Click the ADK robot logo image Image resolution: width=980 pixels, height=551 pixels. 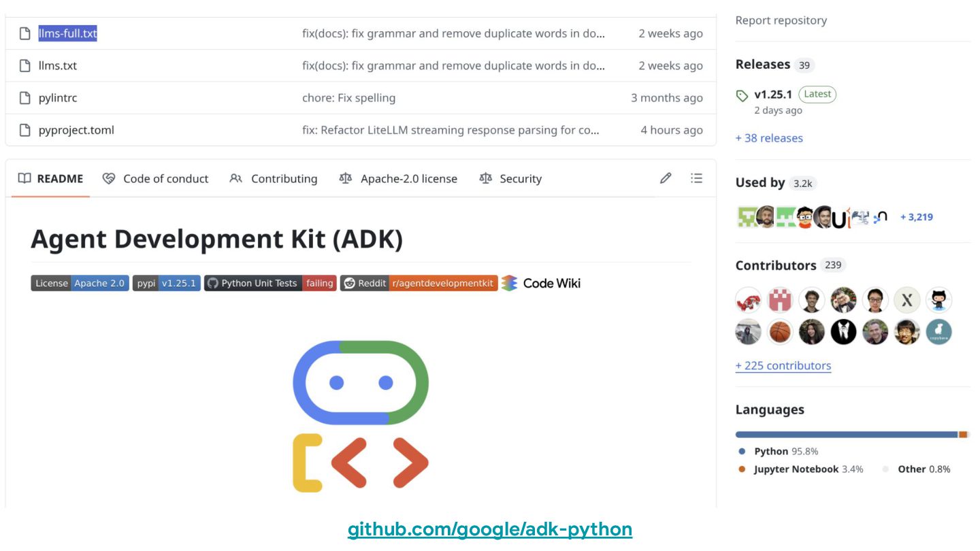[x=360, y=416]
